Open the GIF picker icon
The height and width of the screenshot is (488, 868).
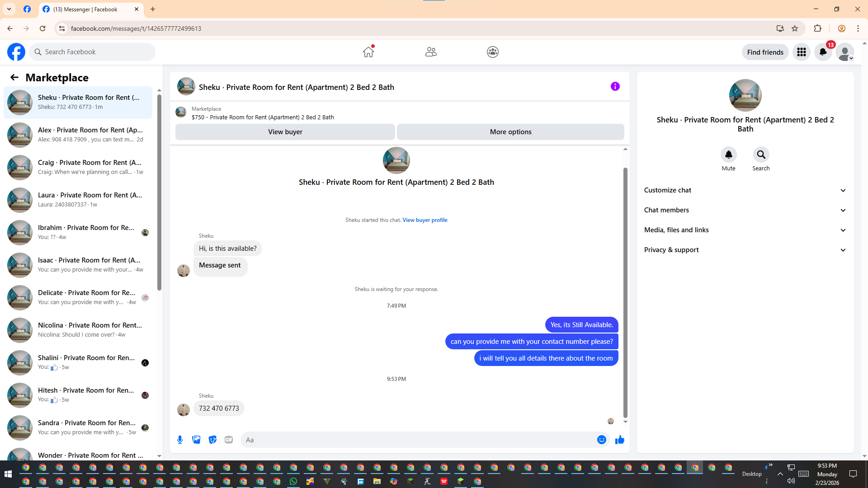[x=229, y=440]
